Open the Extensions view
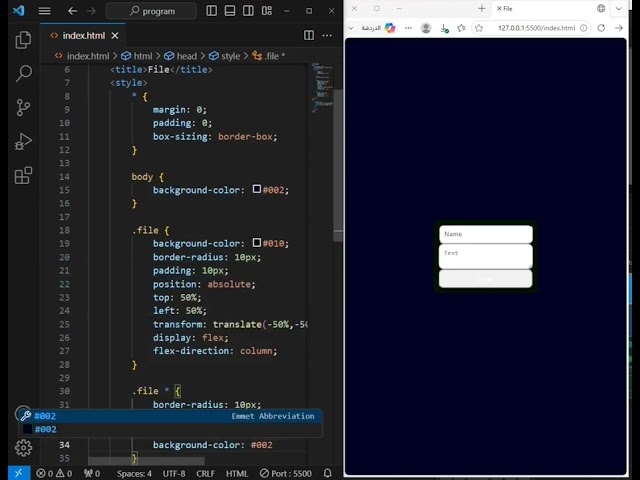 click(x=23, y=176)
